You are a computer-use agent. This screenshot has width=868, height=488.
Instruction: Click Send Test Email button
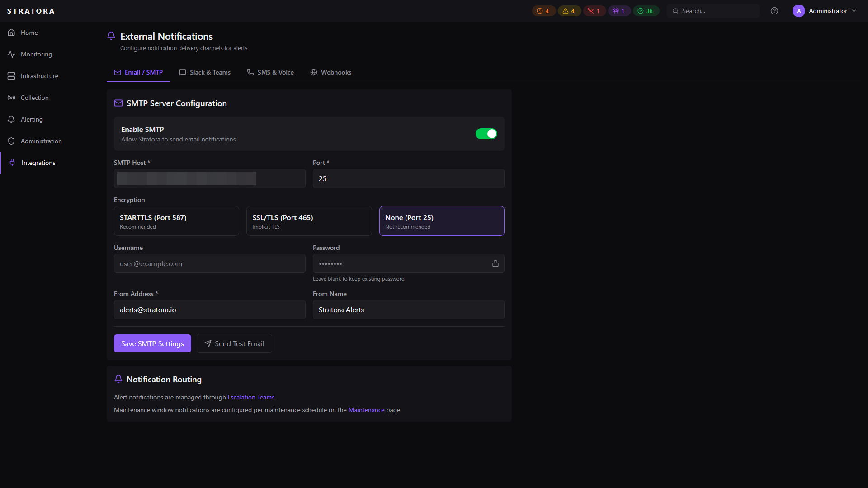(234, 343)
